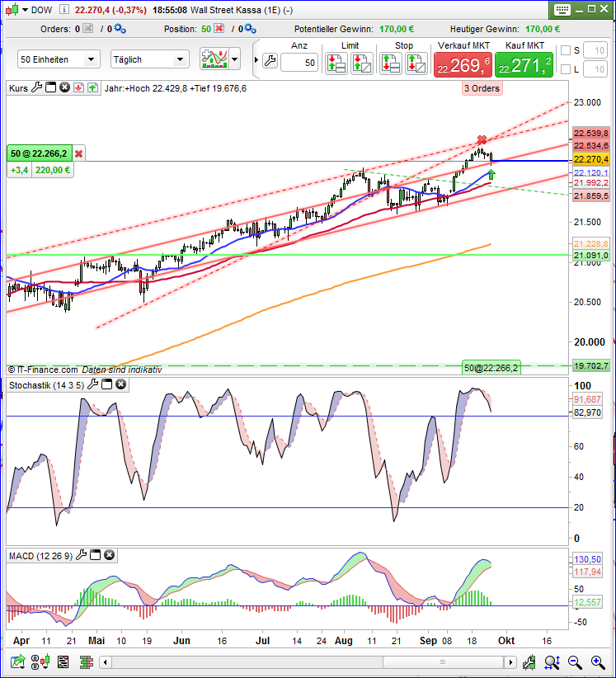This screenshot has width=616, height=678.
Task: Open the '50 Einheiten' units dropdown
Action: (x=59, y=59)
